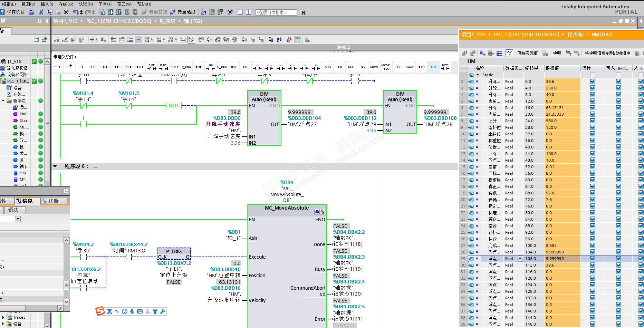Insert the MOVE instruction from favorites bar
The height and width of the screenshot is (328, 644).
(374, 67)
